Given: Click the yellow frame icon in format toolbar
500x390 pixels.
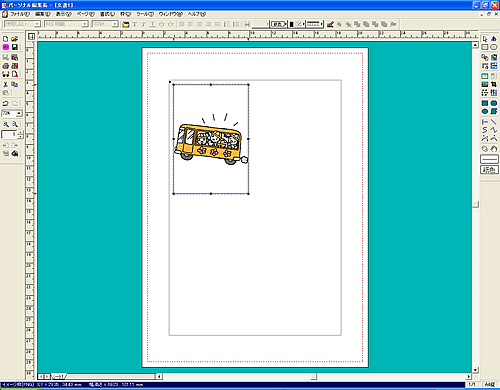Looking at the screenshot, I should coord(126,24).
